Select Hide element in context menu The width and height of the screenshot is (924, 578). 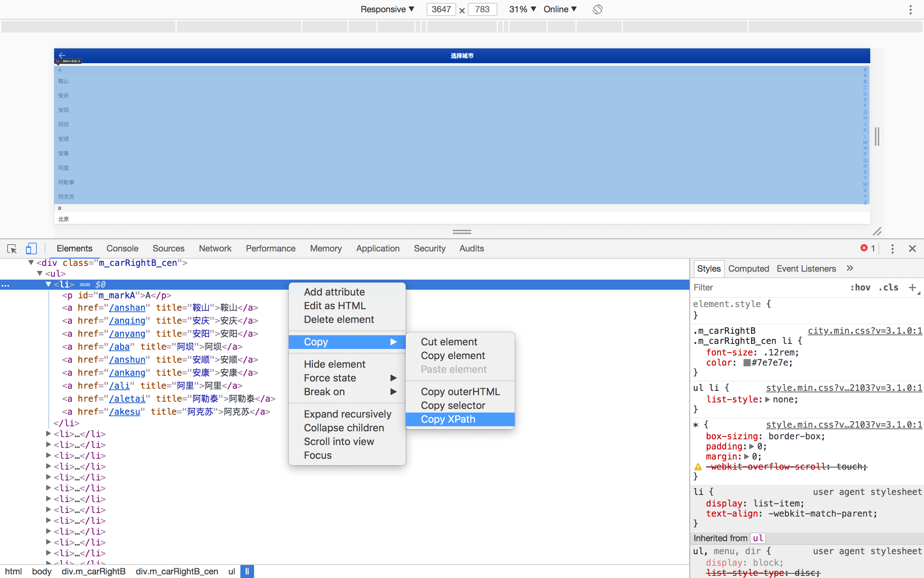[347, 364]
